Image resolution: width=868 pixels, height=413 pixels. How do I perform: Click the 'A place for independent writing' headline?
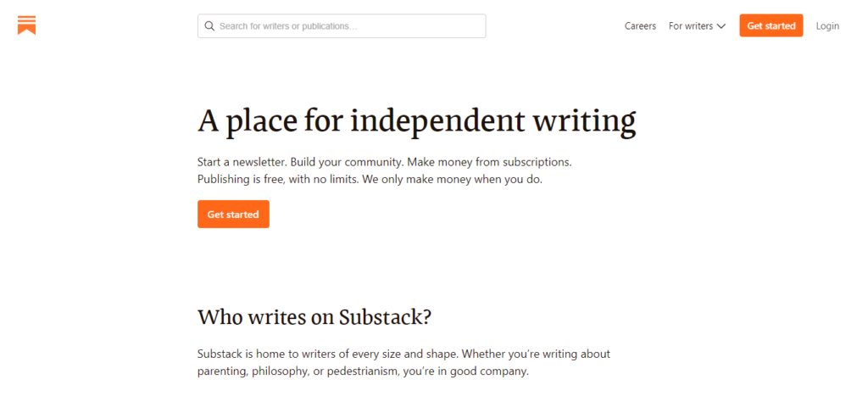tap(416, 121)
